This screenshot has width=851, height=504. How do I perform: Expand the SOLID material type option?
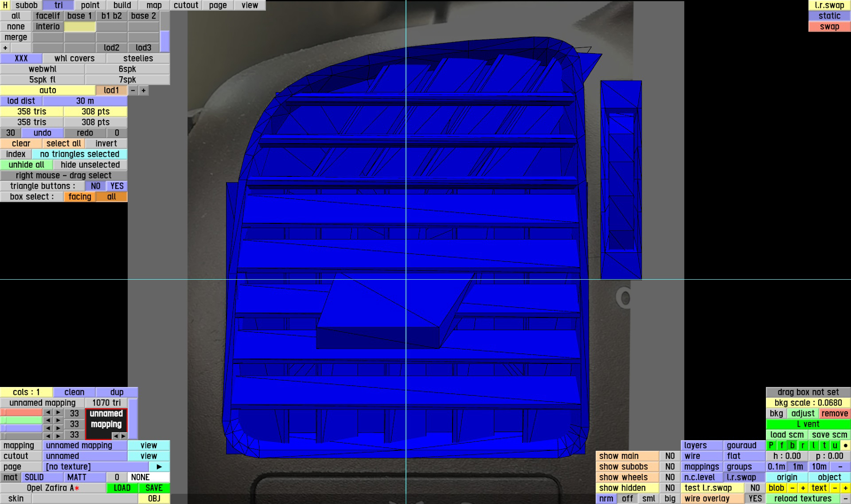[42, 477]
